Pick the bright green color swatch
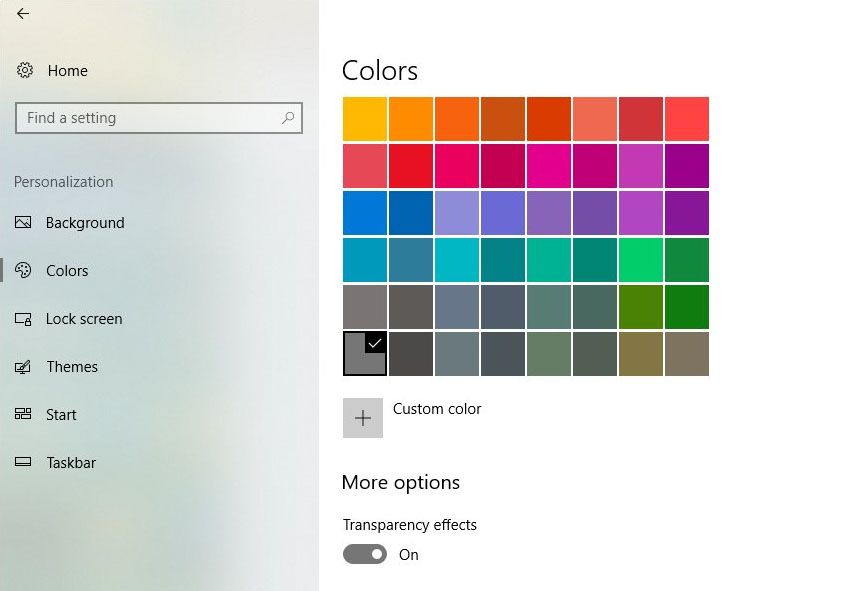842x591 pixels. (x=641, y=260)
